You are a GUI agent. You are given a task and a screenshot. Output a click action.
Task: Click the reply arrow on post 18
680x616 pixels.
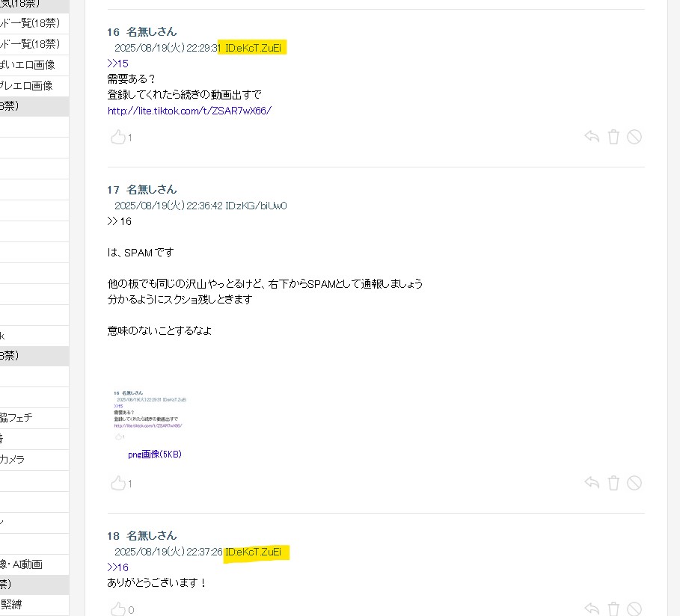[x=592, y=609]
